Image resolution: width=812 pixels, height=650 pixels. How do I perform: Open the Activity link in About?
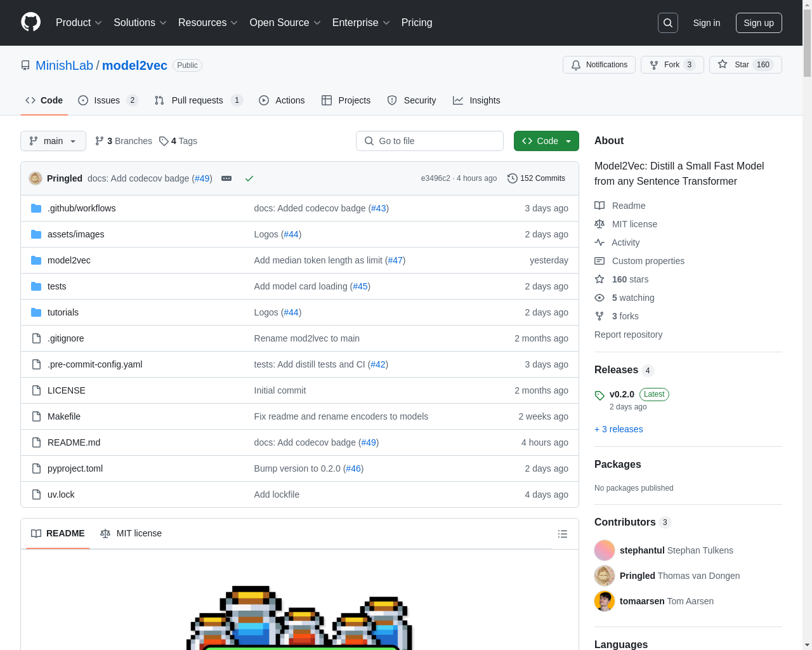(617, 242)
